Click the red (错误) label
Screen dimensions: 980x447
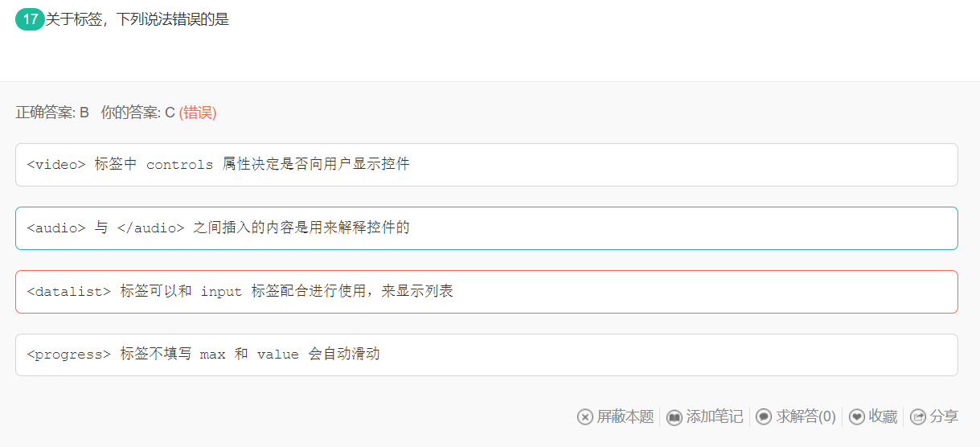click(198, 113)
